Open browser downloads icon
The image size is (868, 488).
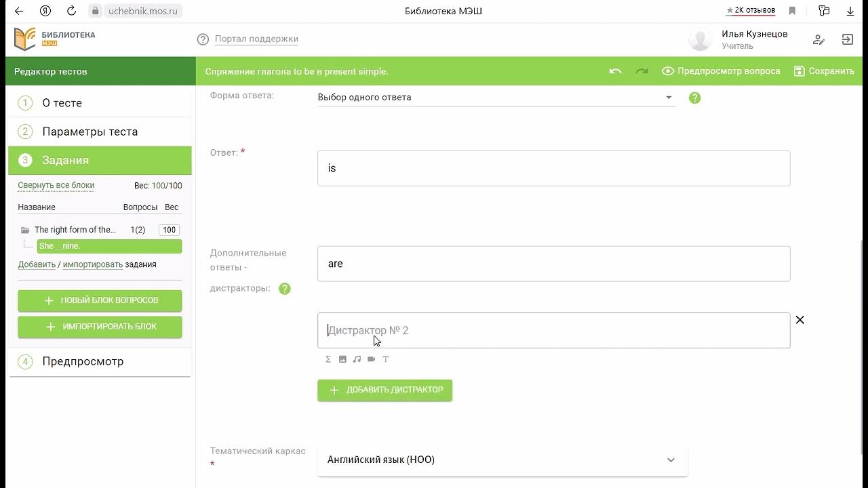point(850,11)
